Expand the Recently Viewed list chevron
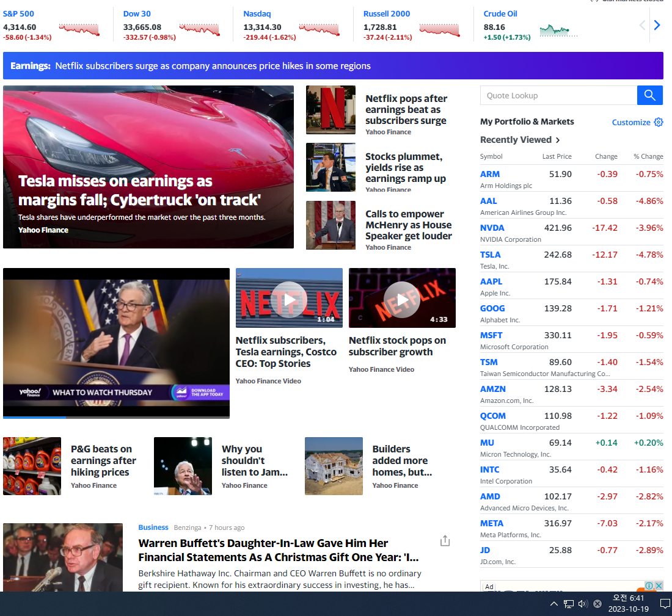 click(558, 140)
